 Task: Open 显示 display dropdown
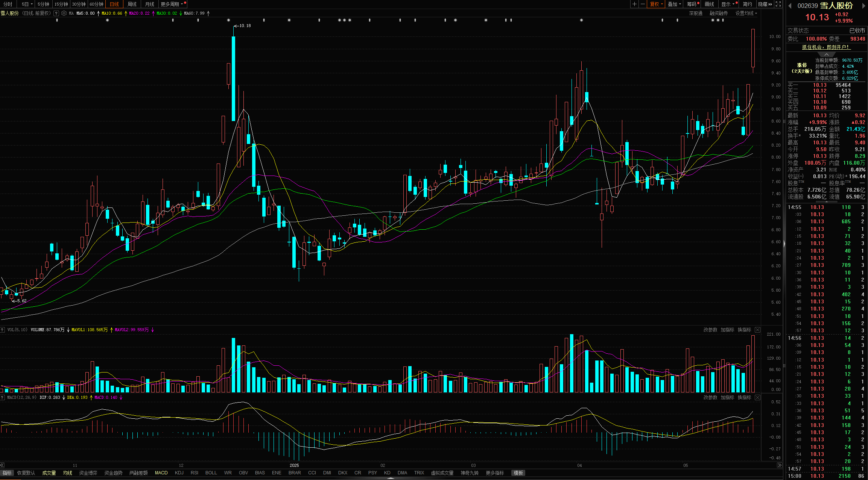click(x=728, y=4)
